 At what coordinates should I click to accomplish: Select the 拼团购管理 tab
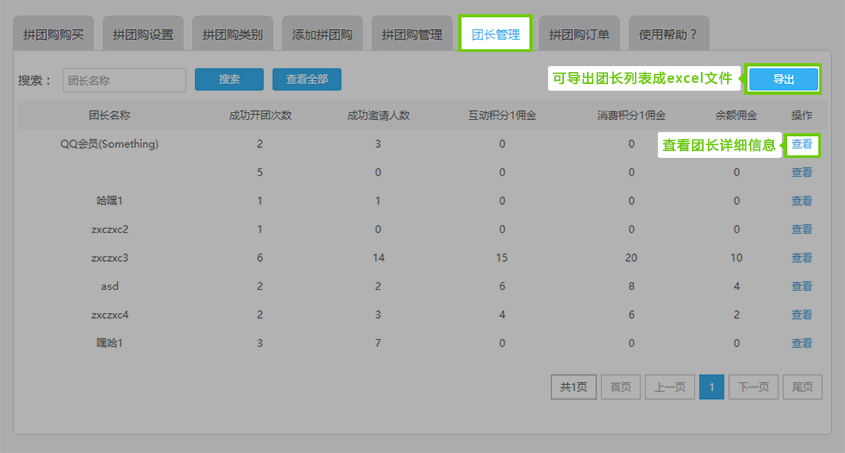point(412,34)
